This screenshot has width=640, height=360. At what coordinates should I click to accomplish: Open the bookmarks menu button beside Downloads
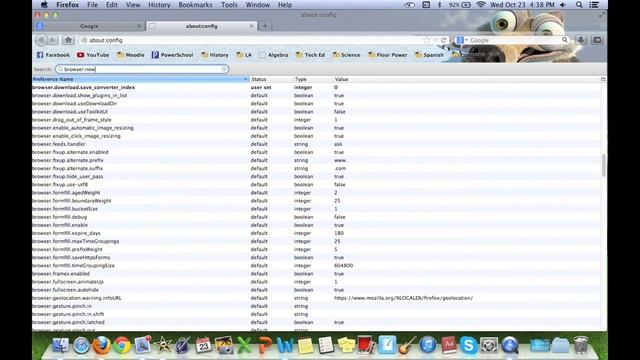[x=597, y=40]
